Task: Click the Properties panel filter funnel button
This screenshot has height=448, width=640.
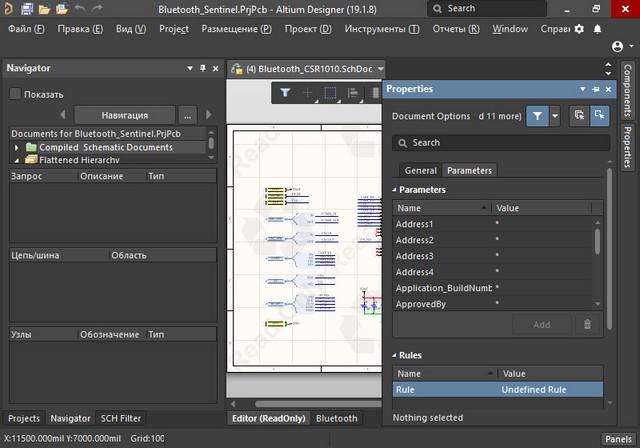Action: click(537, 116)
